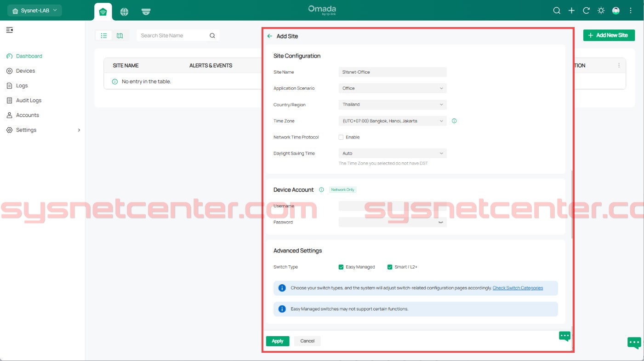This screenshot has width=644, height=361.
Task: Show password using the eye icon
Action: (440, 222)
